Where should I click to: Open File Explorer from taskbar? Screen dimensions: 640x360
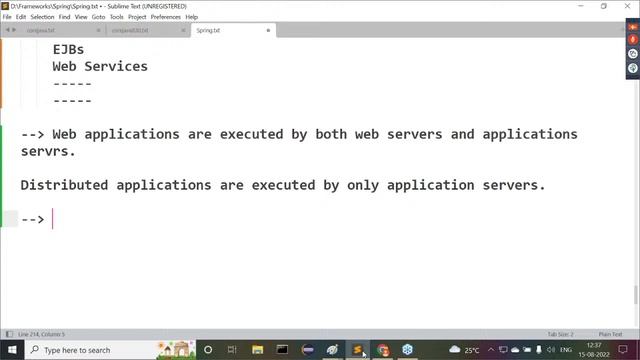pos(258,350)
